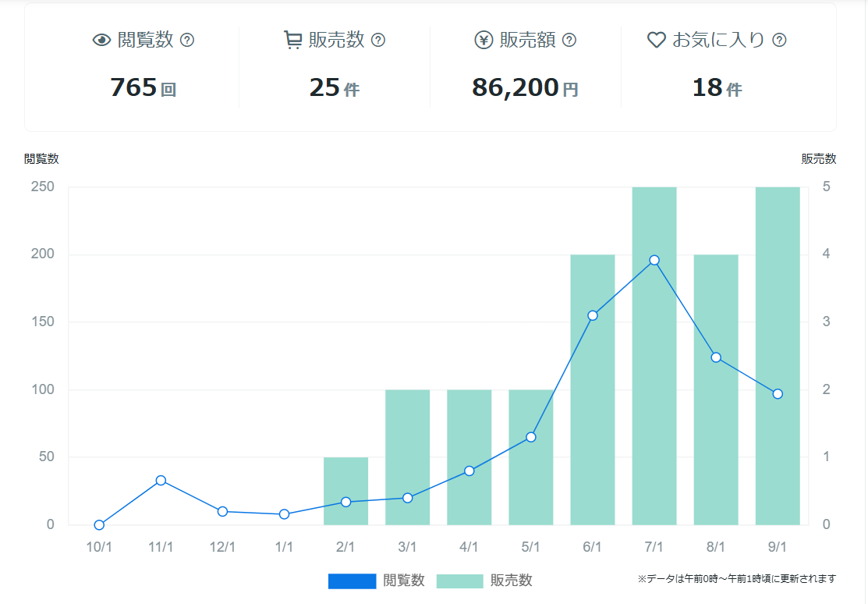The width and height of the screenshot is (868, 604).
Task: Select the 4/1 line data point
Action: point(469,471)
